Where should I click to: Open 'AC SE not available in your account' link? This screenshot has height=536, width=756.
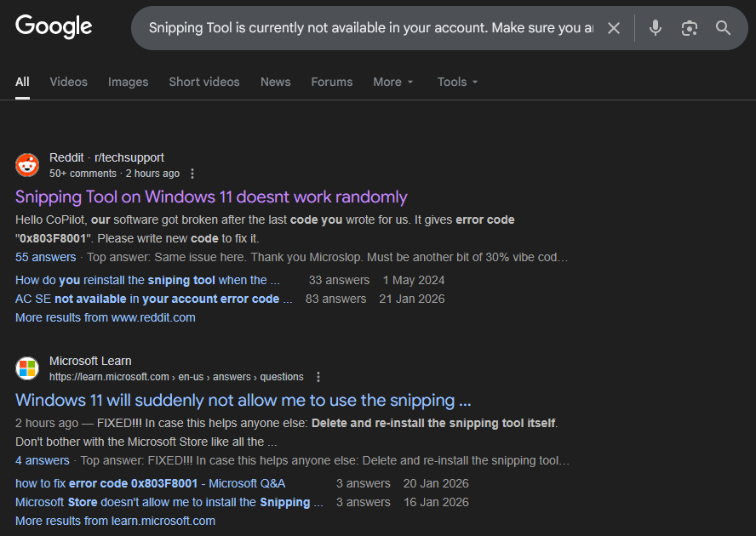tap(153, 299)
